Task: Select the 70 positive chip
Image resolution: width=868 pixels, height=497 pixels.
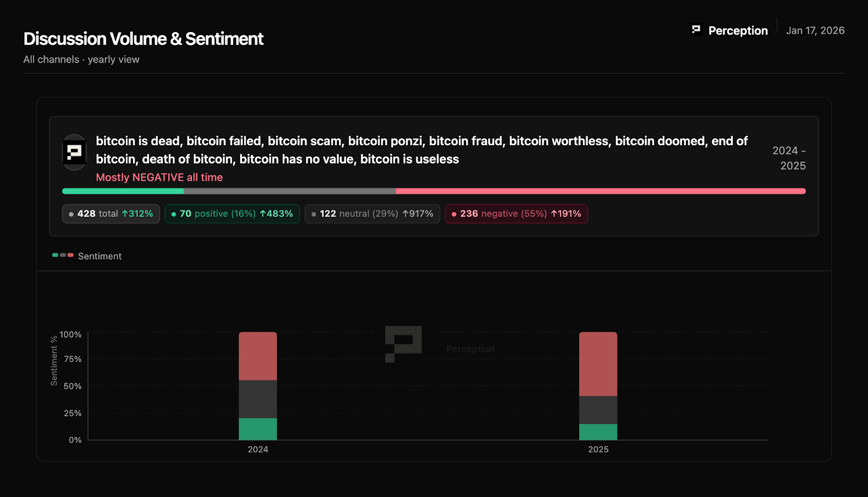Action: [232, 214]
